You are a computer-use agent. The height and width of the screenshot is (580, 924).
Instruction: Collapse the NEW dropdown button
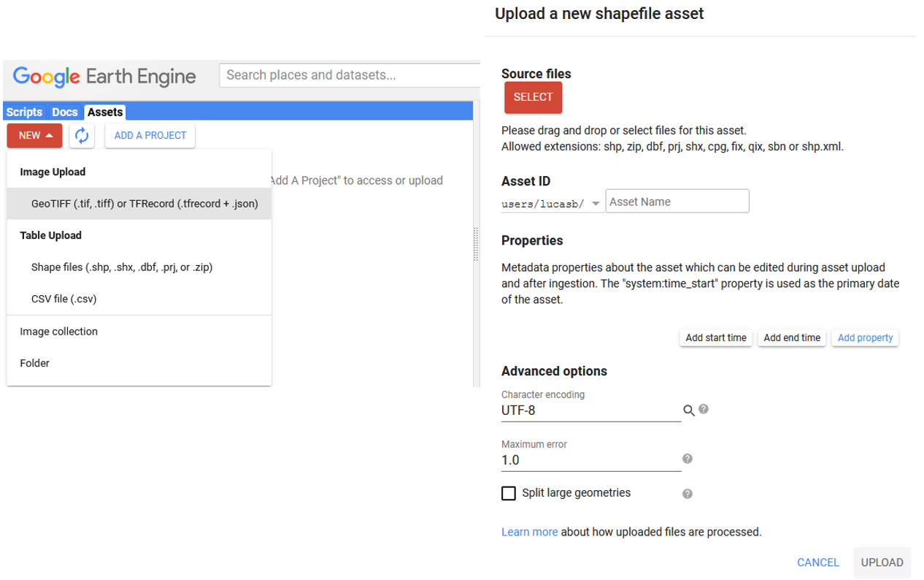pos(35,135)
